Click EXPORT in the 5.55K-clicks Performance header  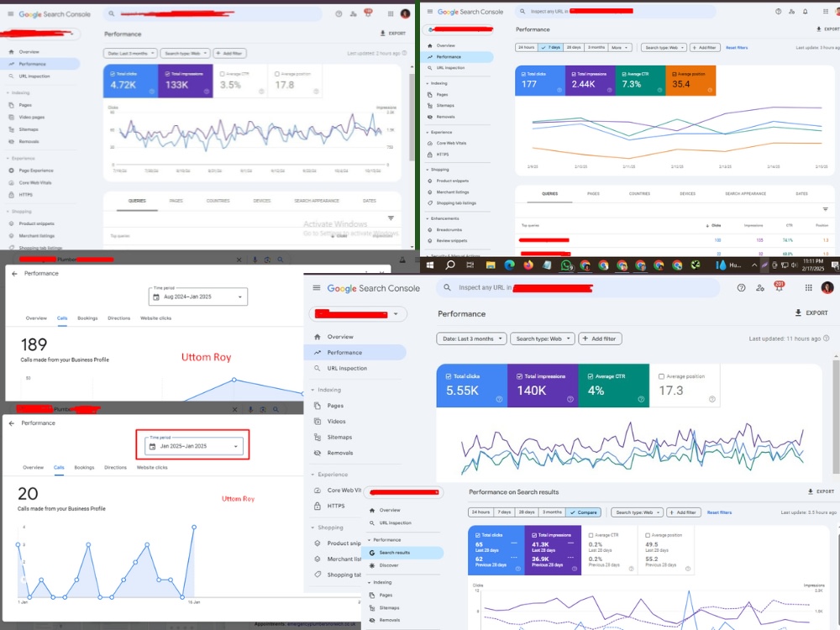tap(811, 312)
